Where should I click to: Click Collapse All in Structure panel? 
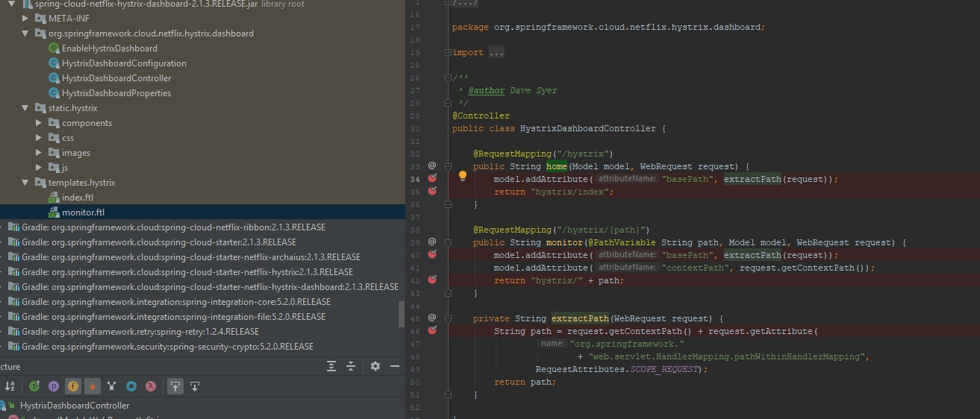click(x=351, y=366)
